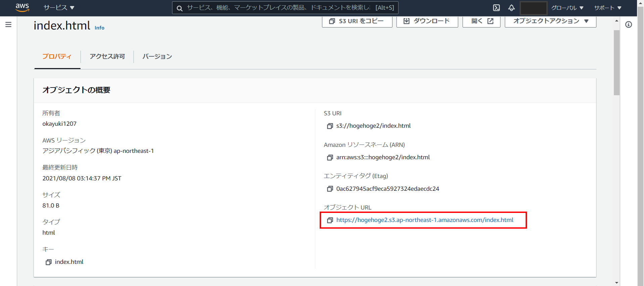Select the type value html
Image resolution: width=644 pixels, height=286 pixels.
[x=49, y=233]
